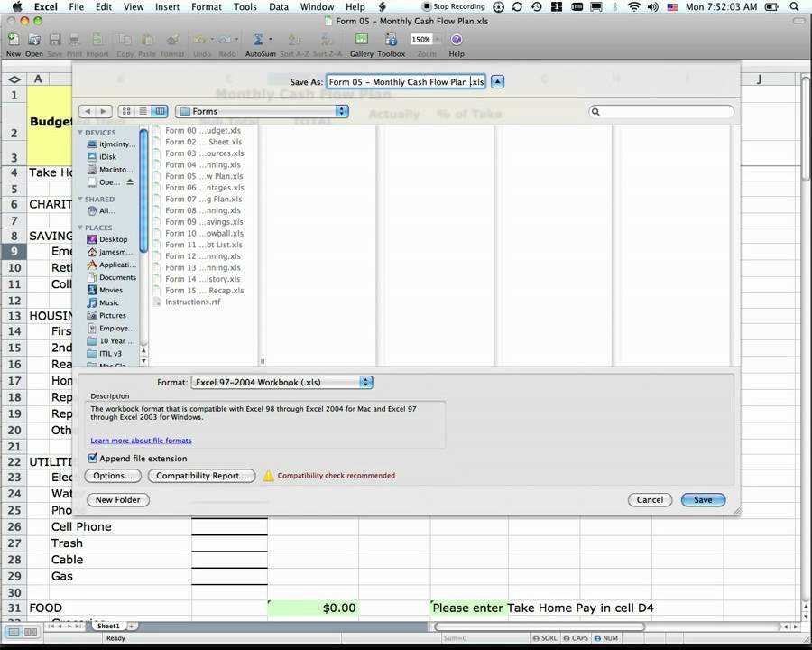Open the Forms folder location dropdown
This screenshot has height=650, width=812.
point(262,111)
